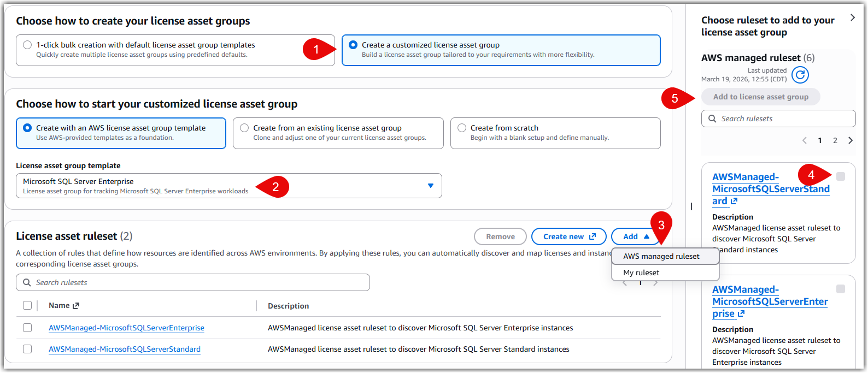Tick the select-all checkbox in the ruleset table header
This screenshot has height=373, width=868.
pyautogui.click(x=27, y=305)
